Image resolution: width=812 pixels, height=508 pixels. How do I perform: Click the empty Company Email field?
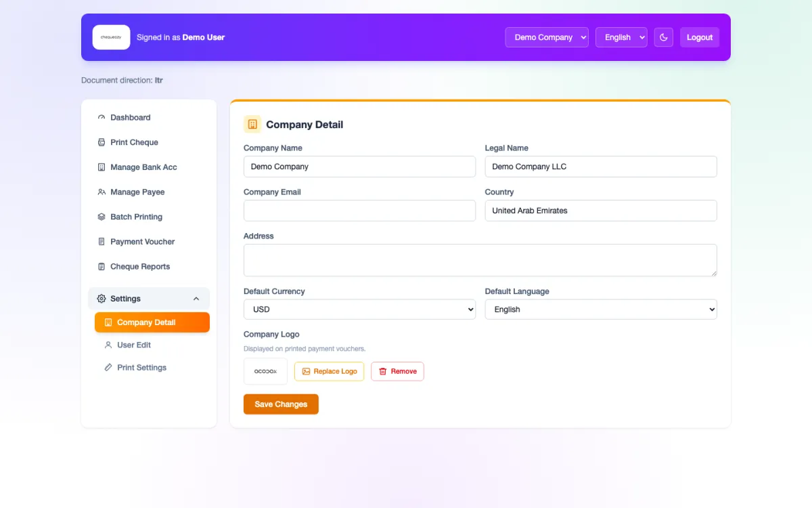[359, 211]
